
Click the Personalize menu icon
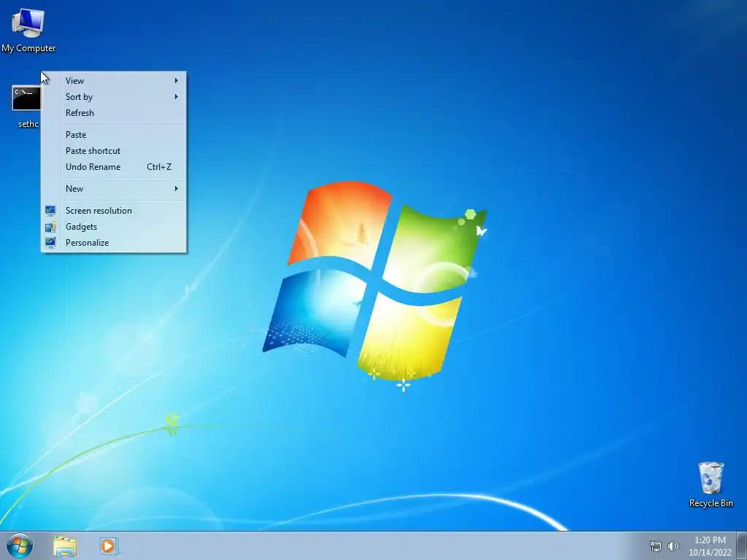pos(50,243)
